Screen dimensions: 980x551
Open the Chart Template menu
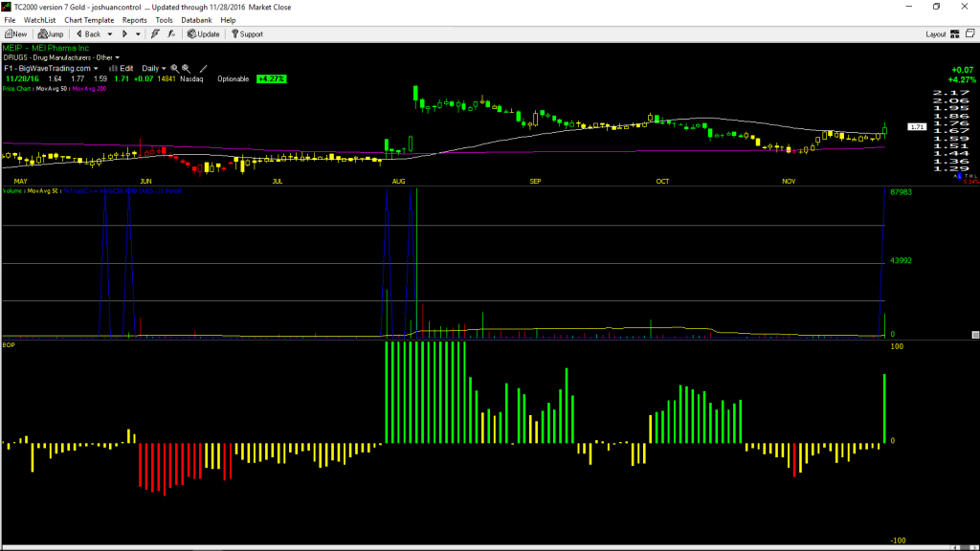(x=89, y=20)
